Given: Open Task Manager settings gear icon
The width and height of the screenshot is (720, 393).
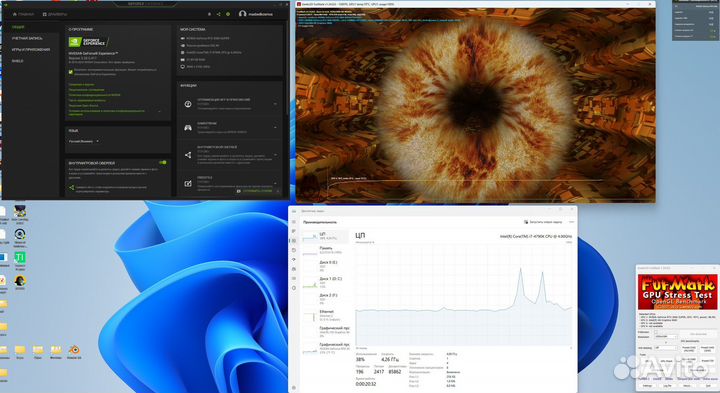Looking at the screenshot, I should (x=294, y=387).
